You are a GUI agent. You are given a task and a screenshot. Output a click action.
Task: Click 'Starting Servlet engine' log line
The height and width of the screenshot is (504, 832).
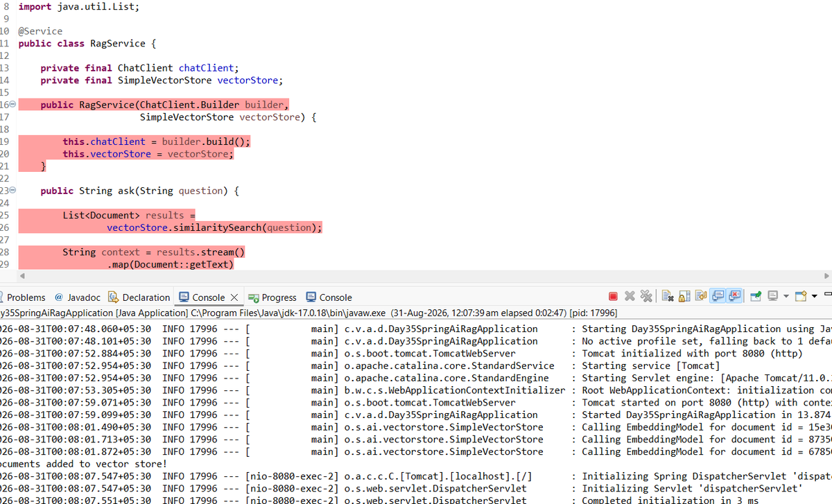(416, 378)
